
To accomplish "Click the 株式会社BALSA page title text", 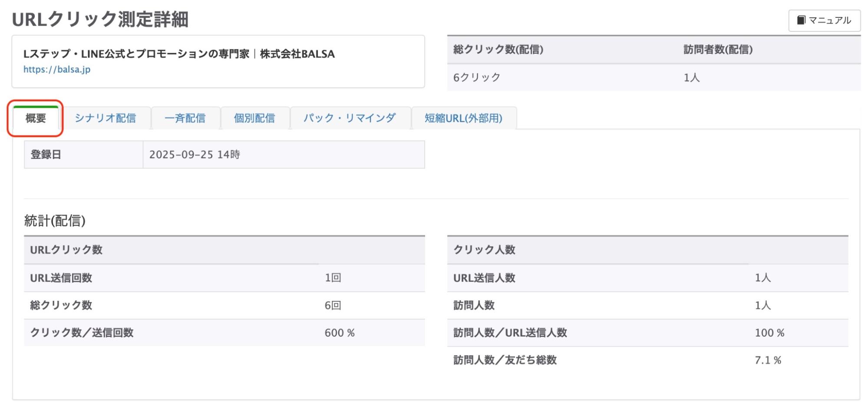I will (x=179, y=54).
